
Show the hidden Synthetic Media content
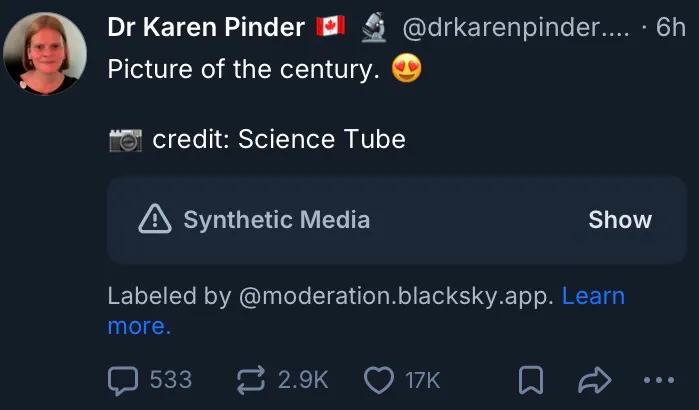[620, 220]
